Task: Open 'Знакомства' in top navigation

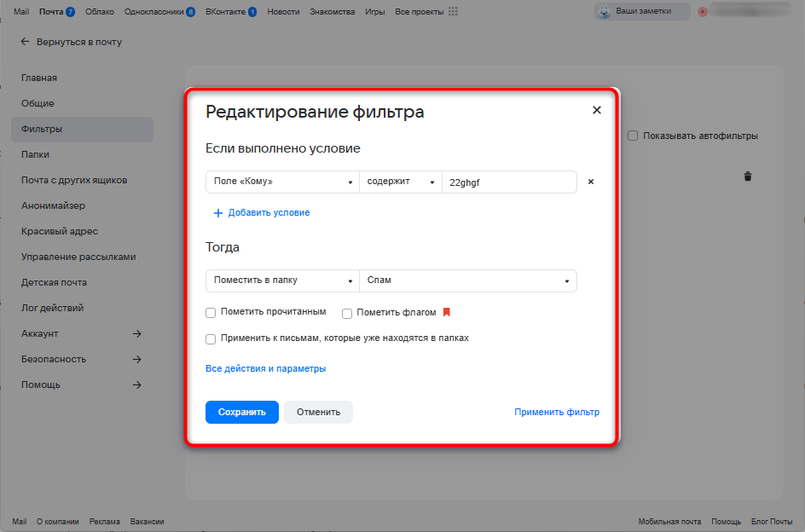Action: click(333, 11)
